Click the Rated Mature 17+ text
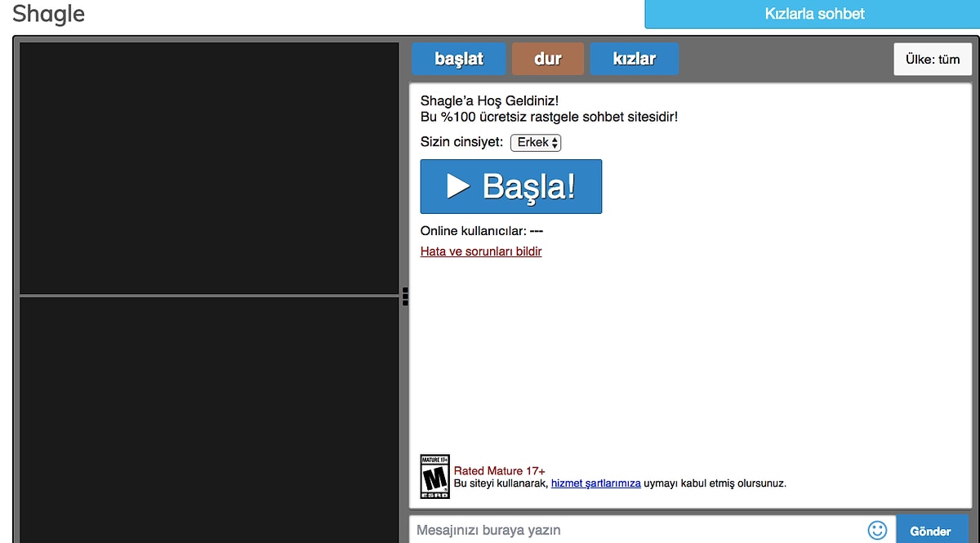This screenshot has height=543, width=980. [499, 471]
